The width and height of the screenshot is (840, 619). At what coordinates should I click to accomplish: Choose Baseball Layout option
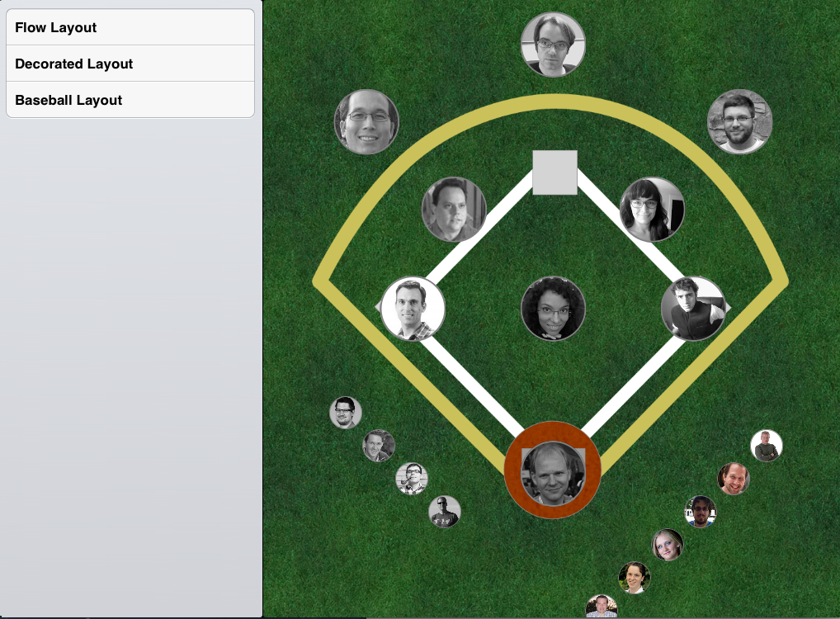pos(130,100)
